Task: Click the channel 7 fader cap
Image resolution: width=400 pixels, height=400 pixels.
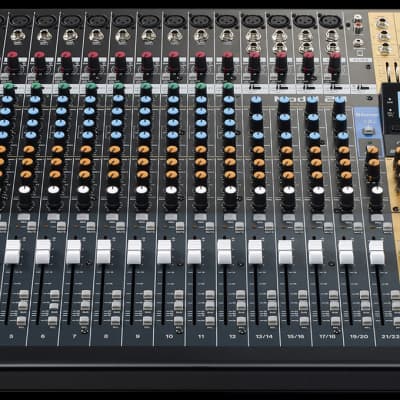Action: pyautogui.click(x=74, y=252)
